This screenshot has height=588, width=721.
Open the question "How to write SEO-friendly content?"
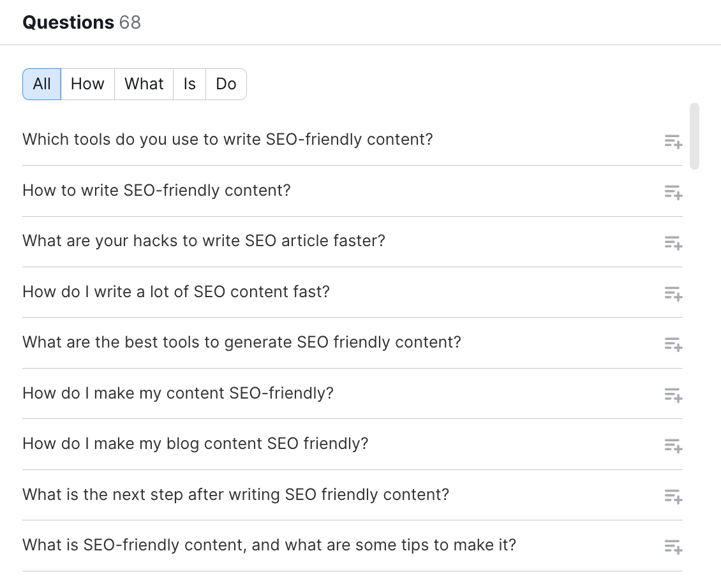(x=156, y=191)
